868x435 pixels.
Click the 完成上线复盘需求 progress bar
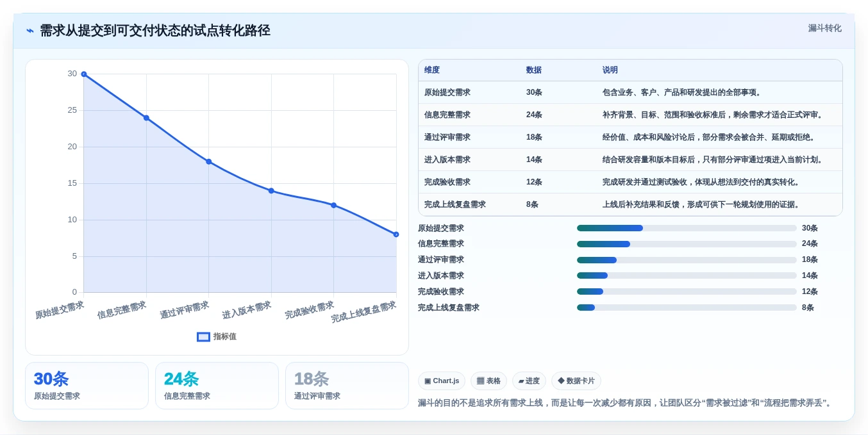(x=687, y=308)
